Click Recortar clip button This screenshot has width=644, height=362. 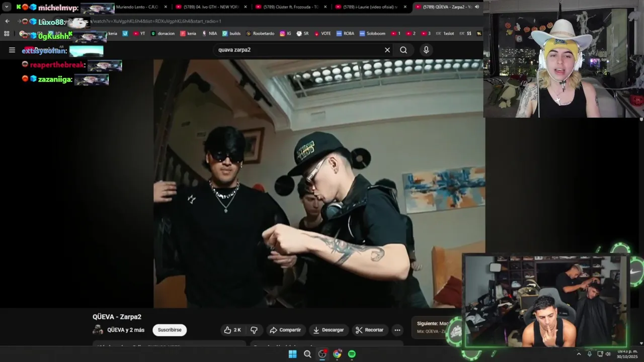(369, 330)
